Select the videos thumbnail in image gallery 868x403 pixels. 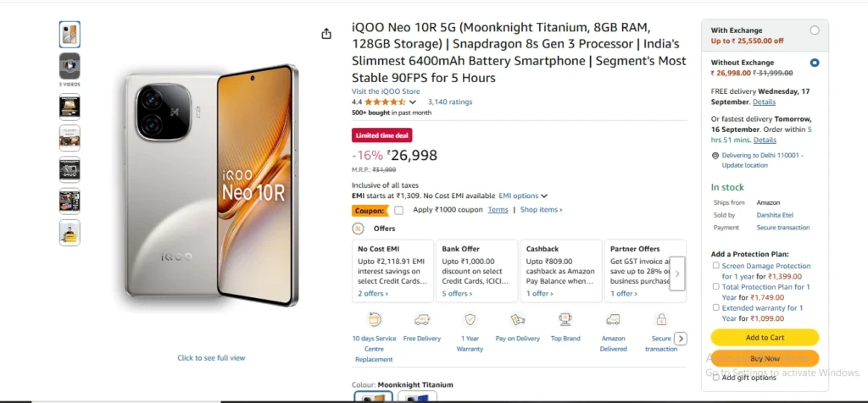(70, 66)
